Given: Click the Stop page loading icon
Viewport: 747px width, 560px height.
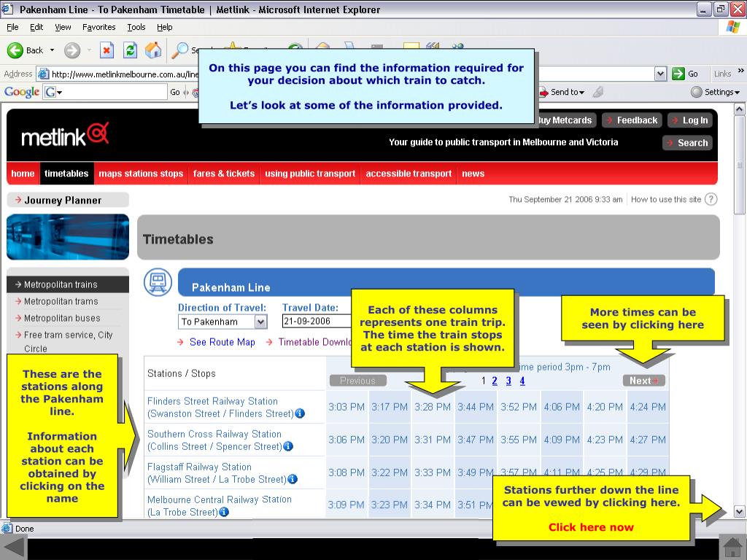Looking at the screenshot, I should [107, 50].
